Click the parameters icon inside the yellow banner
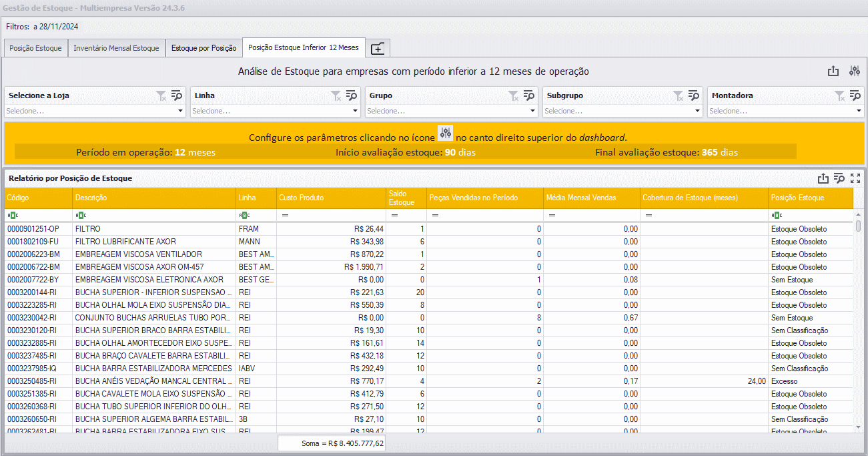This screenshot has height=456, width=868. [446, 132]
